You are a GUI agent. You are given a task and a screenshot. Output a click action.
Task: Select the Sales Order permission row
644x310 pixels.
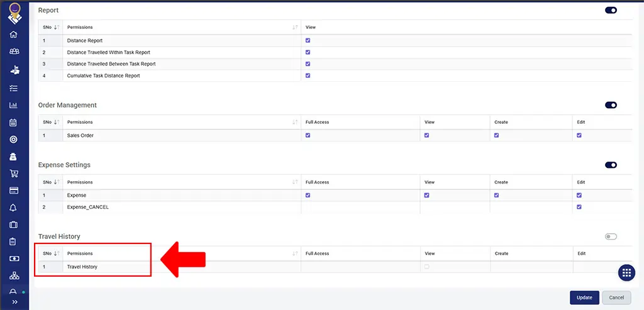coord(335,135)
